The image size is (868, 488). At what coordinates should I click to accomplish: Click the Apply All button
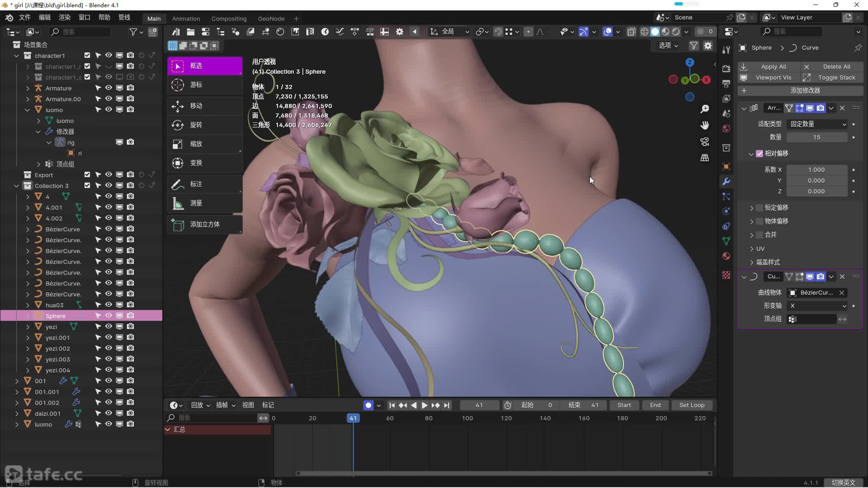coord(773,67)
